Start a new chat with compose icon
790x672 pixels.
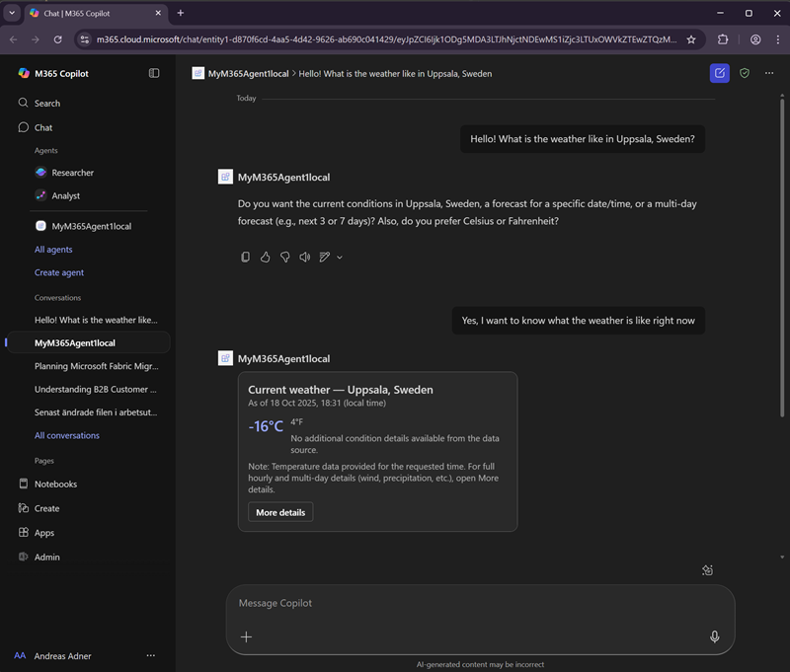[x=719, y=73]
